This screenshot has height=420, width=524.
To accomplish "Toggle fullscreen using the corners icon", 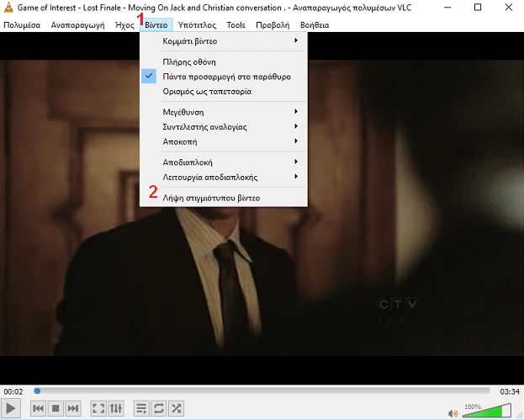I will pyautogui.click(x=98, y=408).
